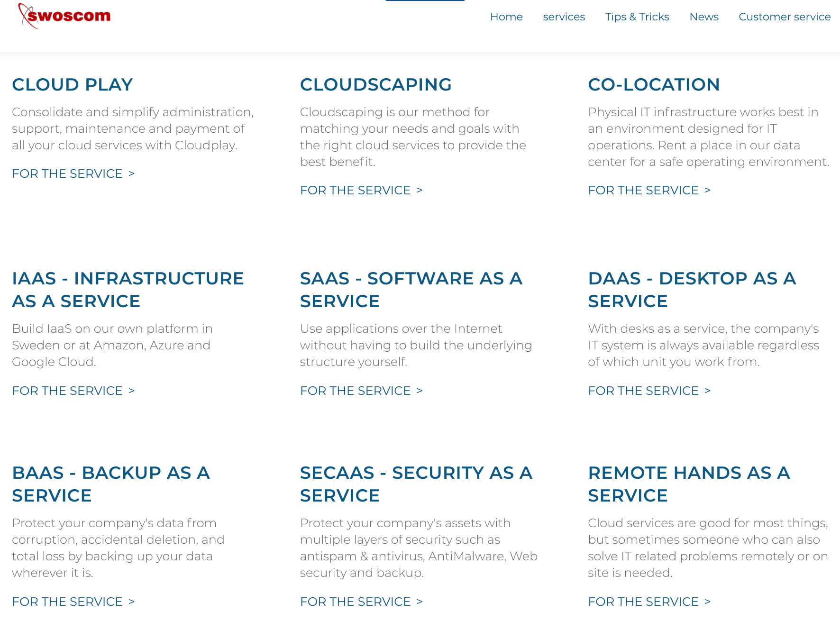The width and height of the screenshot is (840, 621).
Task: Click the 'Protect your company's data' text
Action: [x=118, y=548]
